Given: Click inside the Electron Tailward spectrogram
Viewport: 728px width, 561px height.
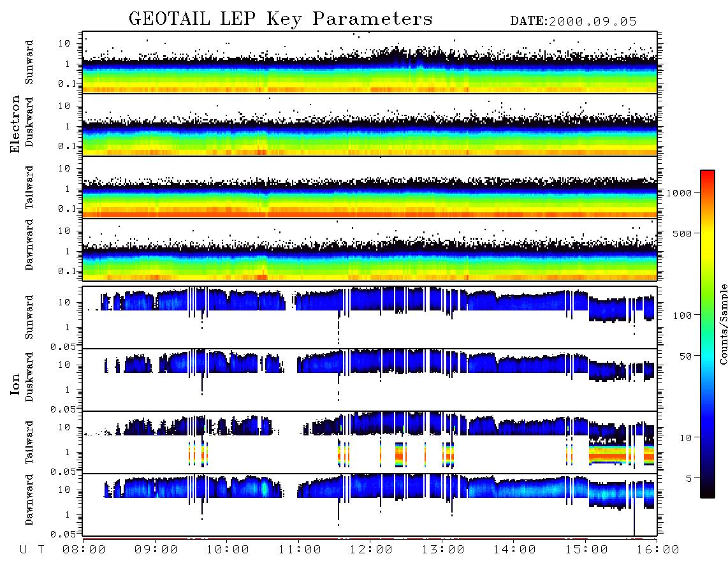Looking at the screenshot, I should [370, 187].
